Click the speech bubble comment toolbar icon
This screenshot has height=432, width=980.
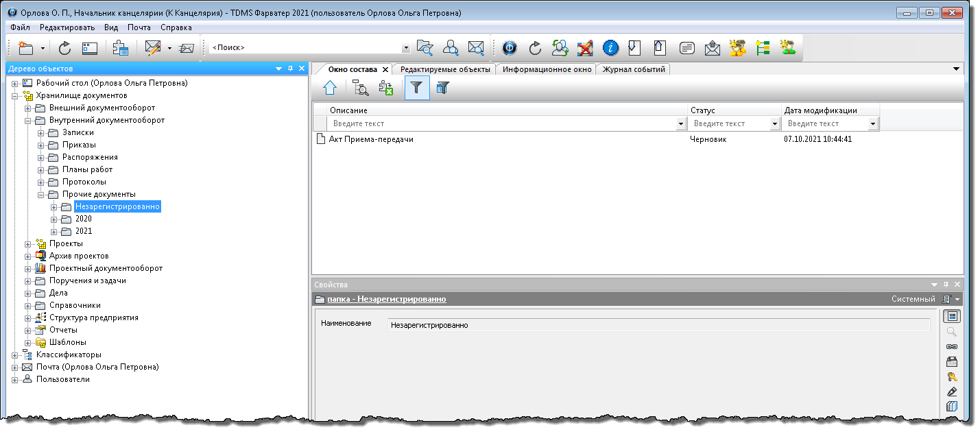tap(687, 48)
